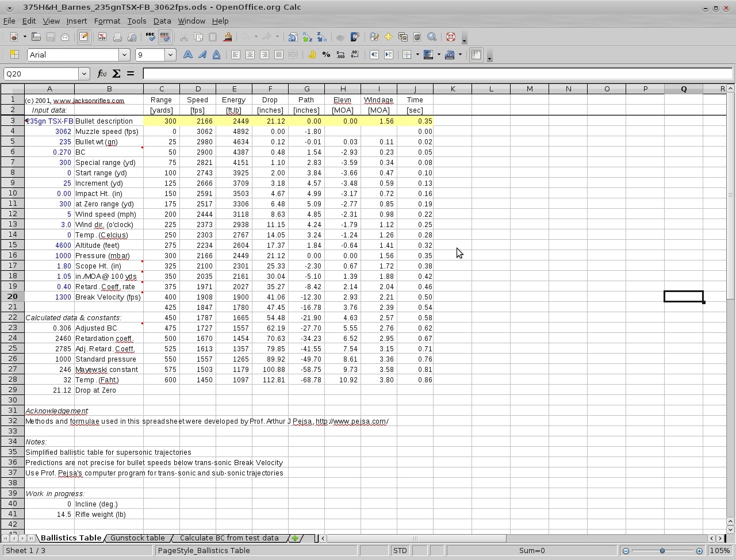Viewport: 736px width, 560px height.
Task: Sort the selection ascending
Action: (x=307, y=37)
